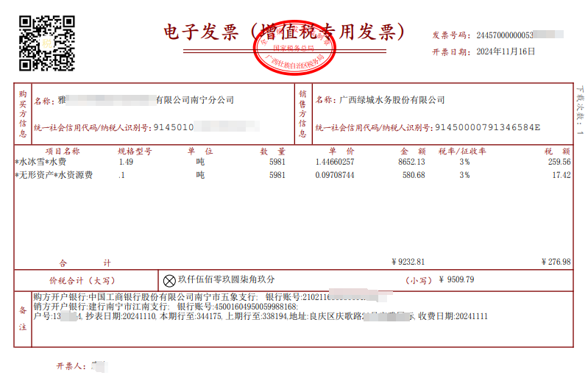Click the invoice number 2445700000053
This screenshot has height=378, width=588.
click(505, 35)
